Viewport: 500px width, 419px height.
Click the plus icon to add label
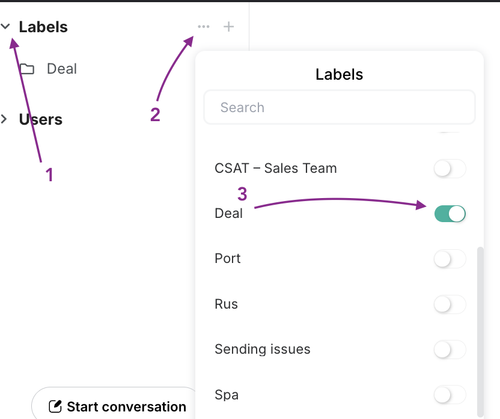coord(229,26)
